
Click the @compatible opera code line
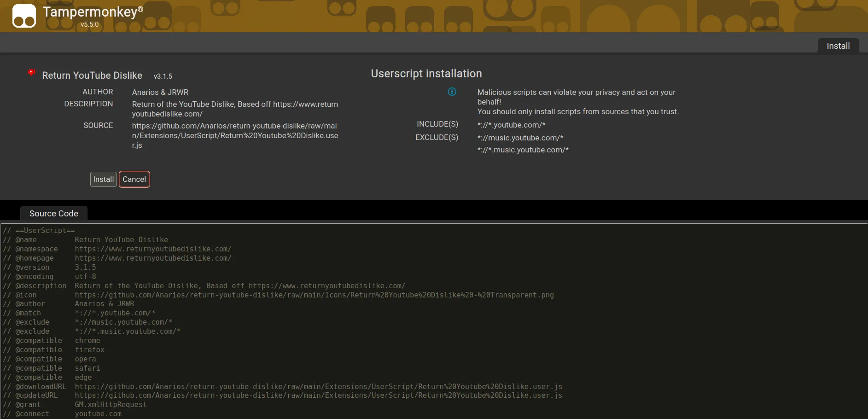click(49, 359)
